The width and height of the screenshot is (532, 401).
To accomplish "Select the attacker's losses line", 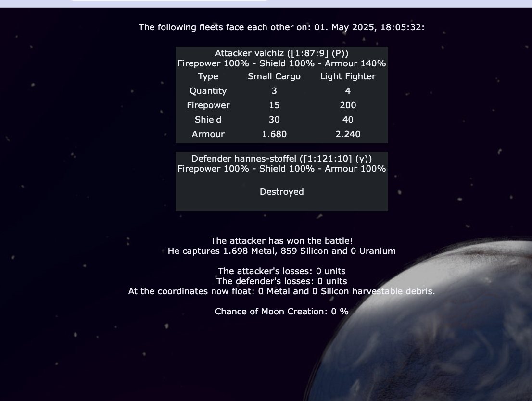I will 281,271.
